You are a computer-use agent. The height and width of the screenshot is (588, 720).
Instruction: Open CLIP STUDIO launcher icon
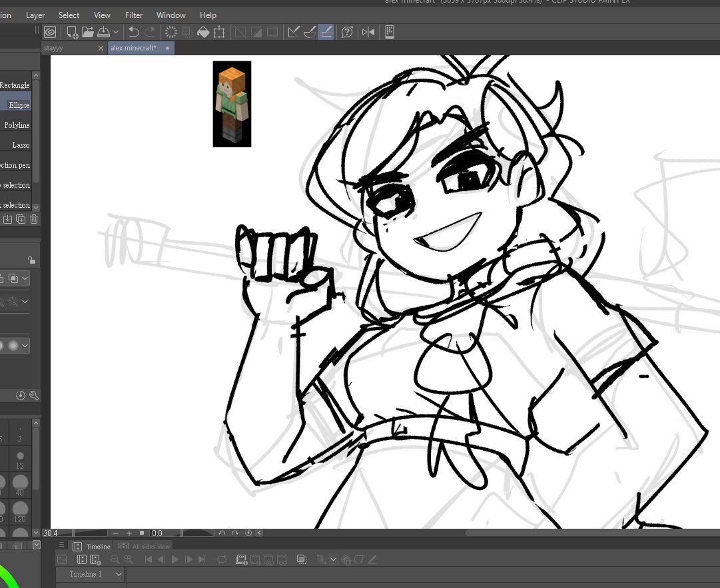point(50,32)
